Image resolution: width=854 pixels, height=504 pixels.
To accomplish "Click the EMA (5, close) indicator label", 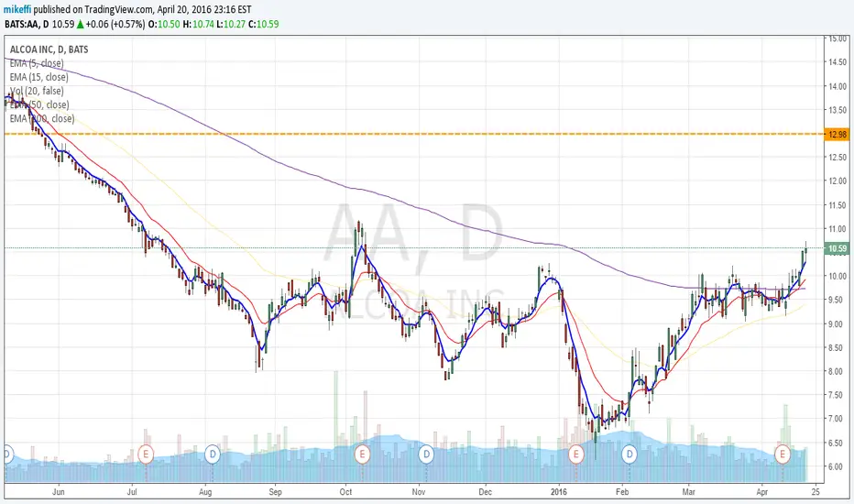I will click(37, 63).
